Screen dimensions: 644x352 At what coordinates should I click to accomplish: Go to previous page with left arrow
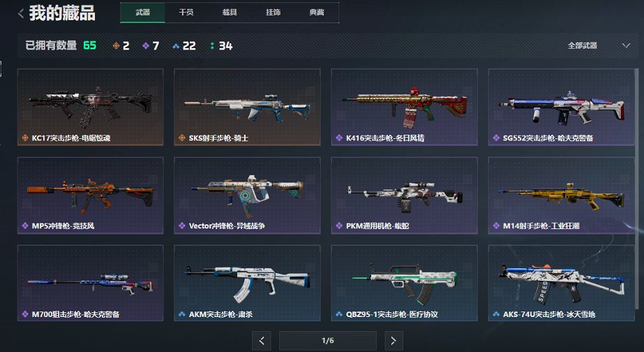(262, 341)
